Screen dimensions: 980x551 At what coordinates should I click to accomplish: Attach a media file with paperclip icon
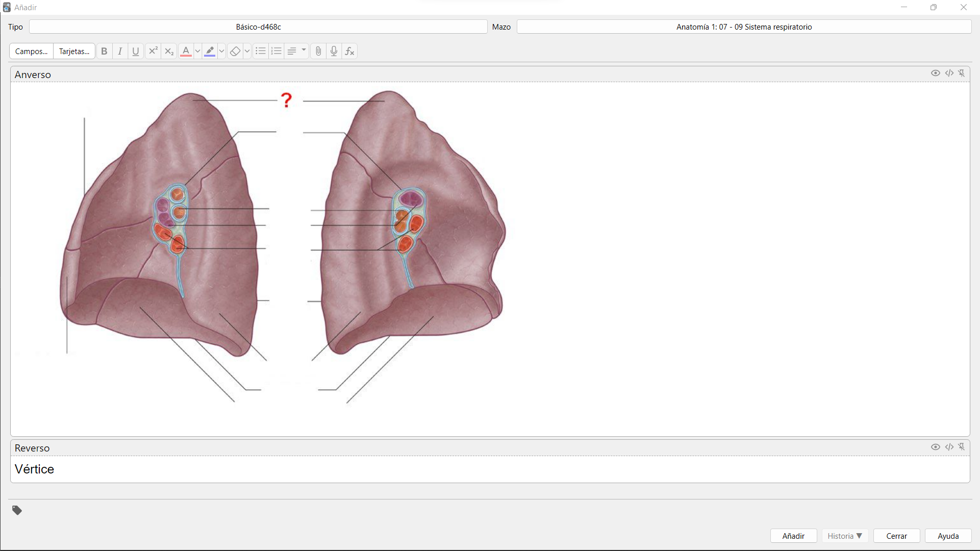tap(318, 51)
